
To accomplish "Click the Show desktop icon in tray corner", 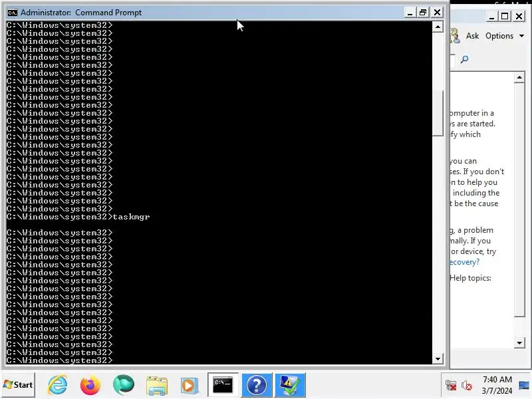I will [x=525, y=385].
